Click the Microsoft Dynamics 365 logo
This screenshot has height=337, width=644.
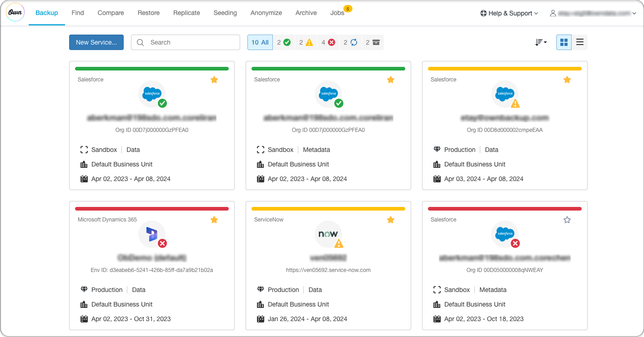(x=152, y=234)
